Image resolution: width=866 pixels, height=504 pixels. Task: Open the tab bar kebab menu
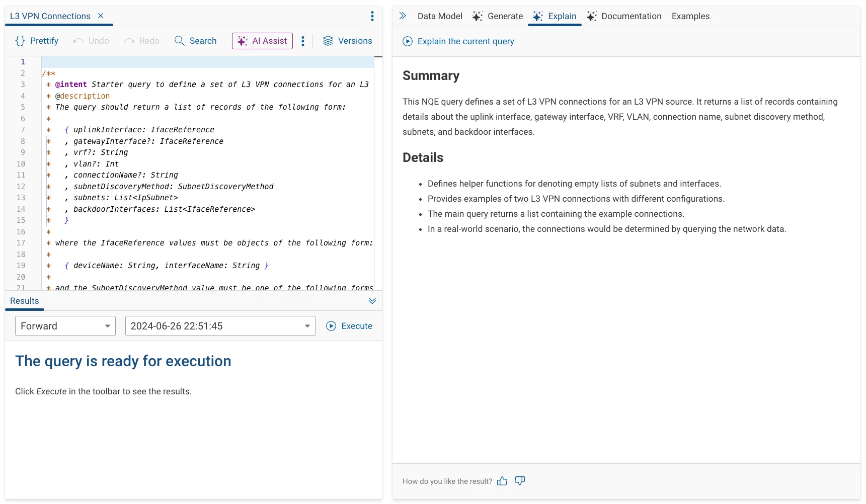(372, 16)
